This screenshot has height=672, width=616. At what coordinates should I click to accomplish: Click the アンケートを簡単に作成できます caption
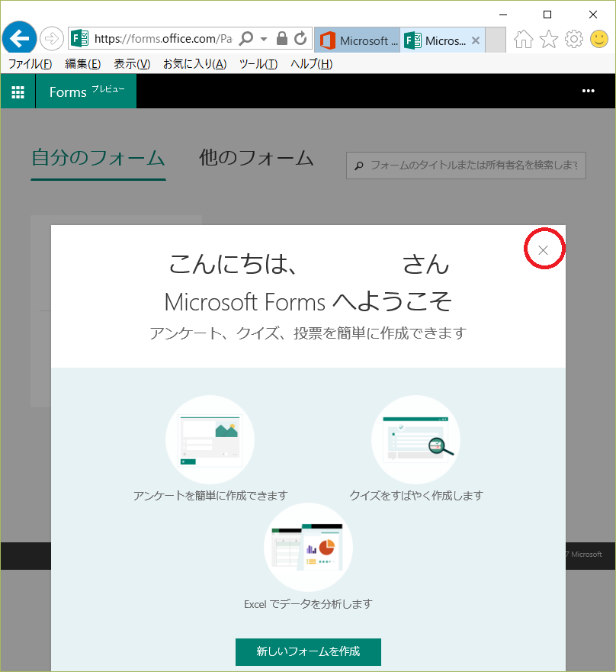(210, 496)
